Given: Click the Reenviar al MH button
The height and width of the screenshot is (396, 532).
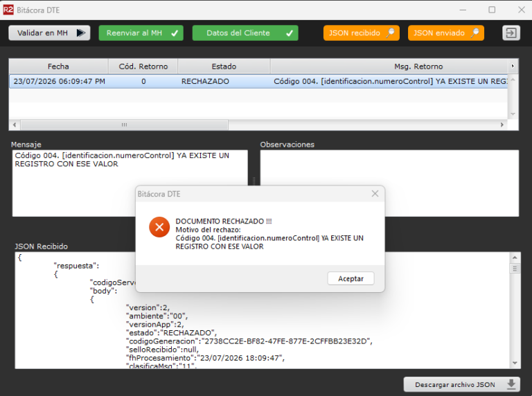Looking at the screenshot, I should [x=141, y=33].
